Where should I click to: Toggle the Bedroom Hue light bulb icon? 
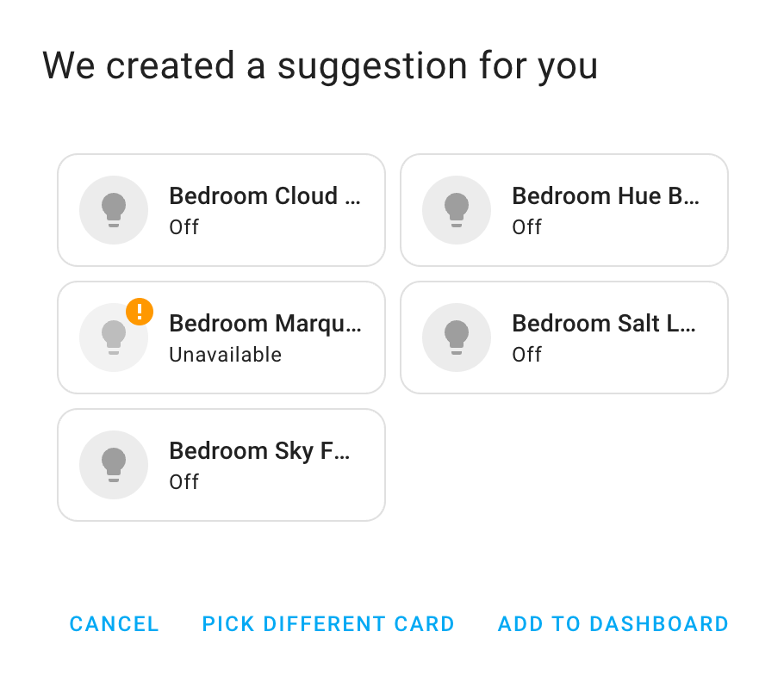(457, 210)
